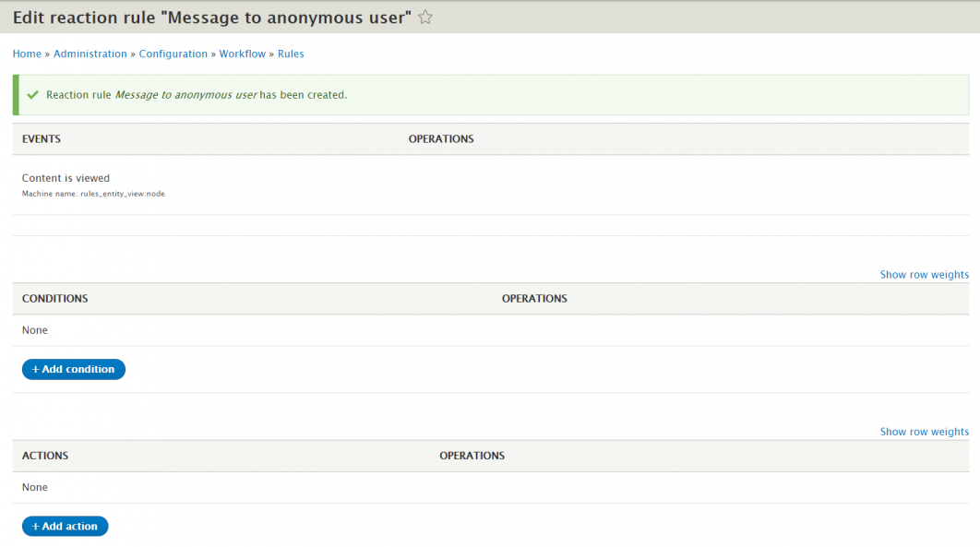Click the star icon beside the rule title

424,17
